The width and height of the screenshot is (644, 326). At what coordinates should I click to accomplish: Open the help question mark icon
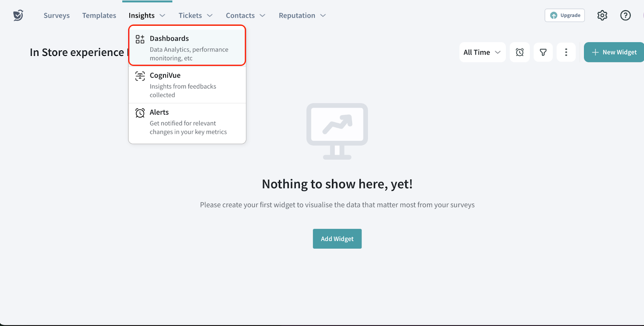point(625,15)
